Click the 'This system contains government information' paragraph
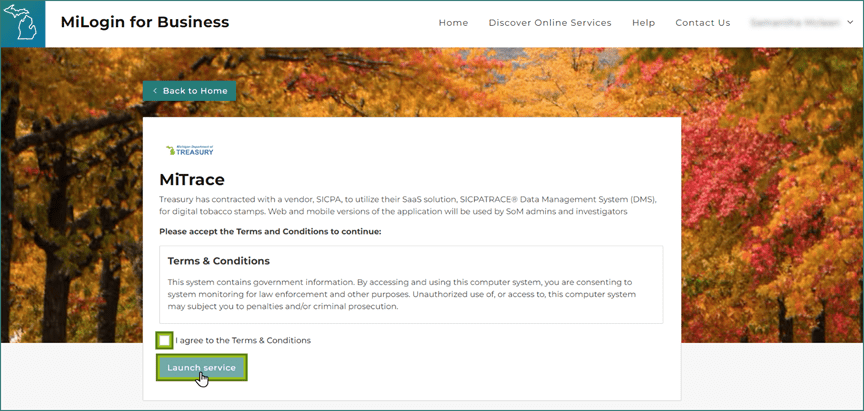The height and width of the screenshot is (411, 864). tap(402, 294)
